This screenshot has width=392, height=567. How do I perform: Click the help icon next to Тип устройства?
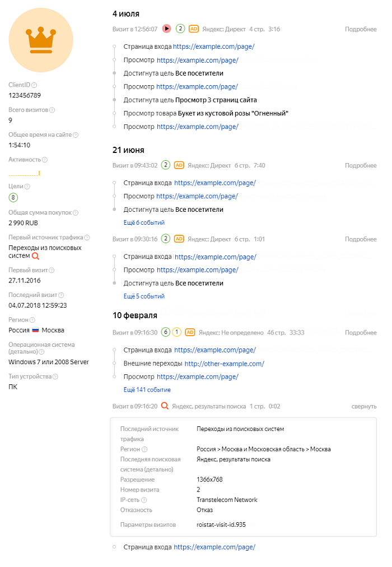(55, 377)
